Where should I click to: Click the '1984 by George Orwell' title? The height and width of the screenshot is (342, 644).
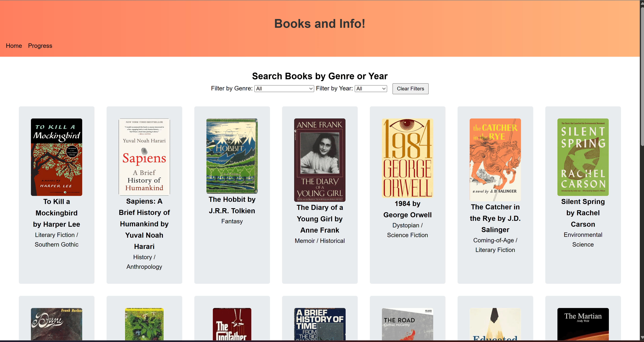(407, 209)
